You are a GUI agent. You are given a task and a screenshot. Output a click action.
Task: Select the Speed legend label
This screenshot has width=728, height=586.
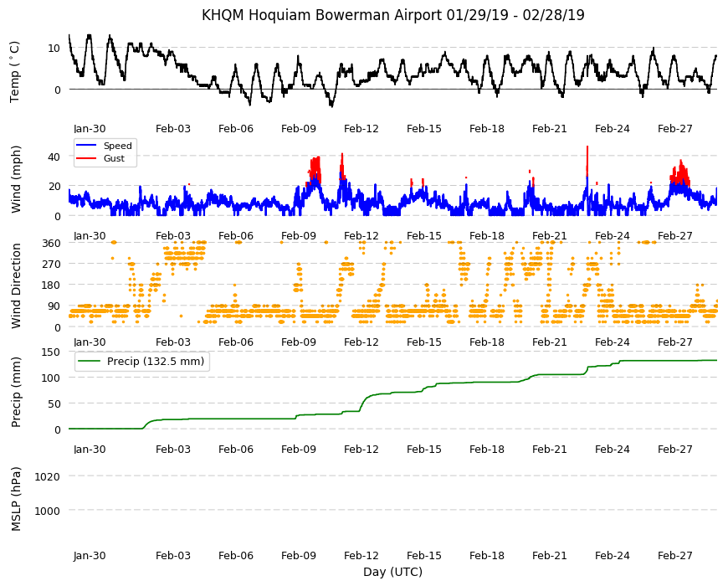tap(117, 146)
